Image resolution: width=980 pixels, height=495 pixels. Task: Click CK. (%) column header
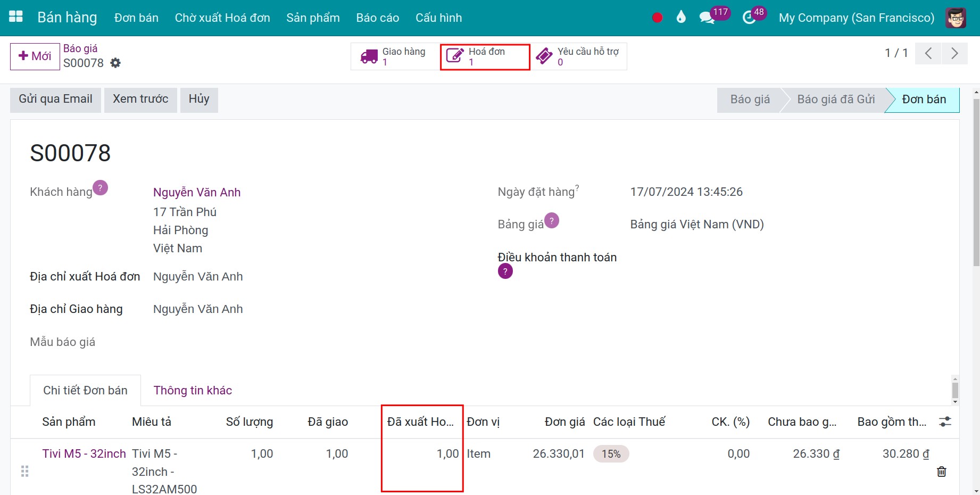pyautogui.click(x=730, y=422)
